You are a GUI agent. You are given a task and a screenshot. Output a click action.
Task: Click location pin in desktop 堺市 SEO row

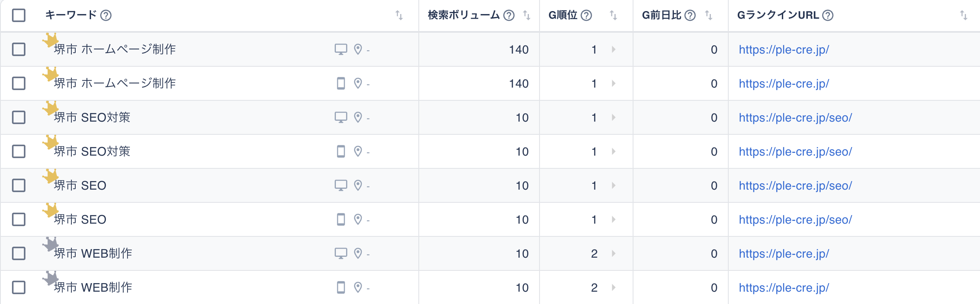point(358,185)
